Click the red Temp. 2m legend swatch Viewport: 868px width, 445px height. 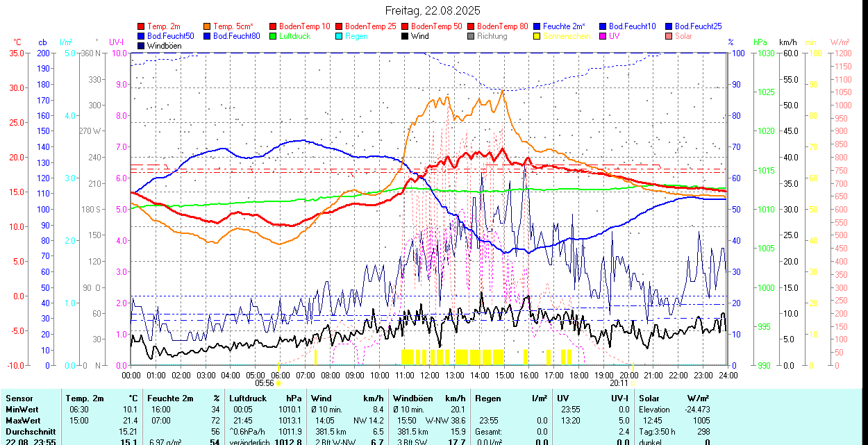pos(142,26)
